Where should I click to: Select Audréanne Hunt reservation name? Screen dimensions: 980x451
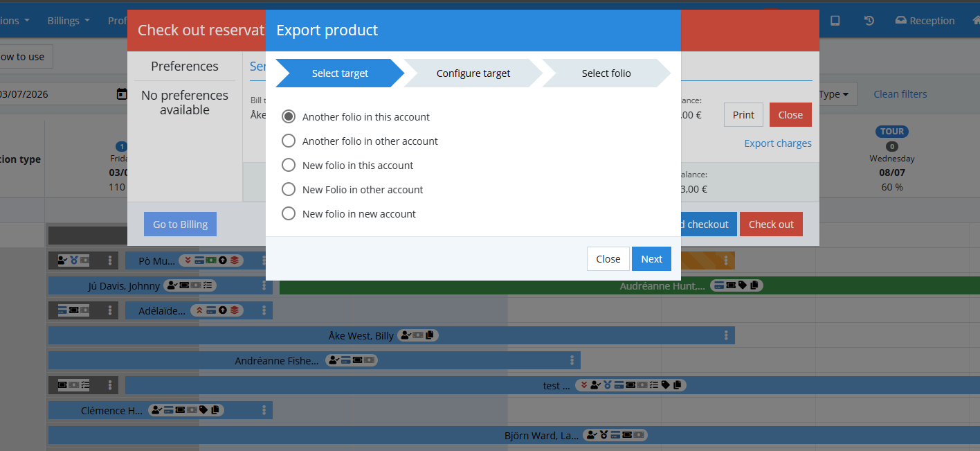tap(662, 286)
